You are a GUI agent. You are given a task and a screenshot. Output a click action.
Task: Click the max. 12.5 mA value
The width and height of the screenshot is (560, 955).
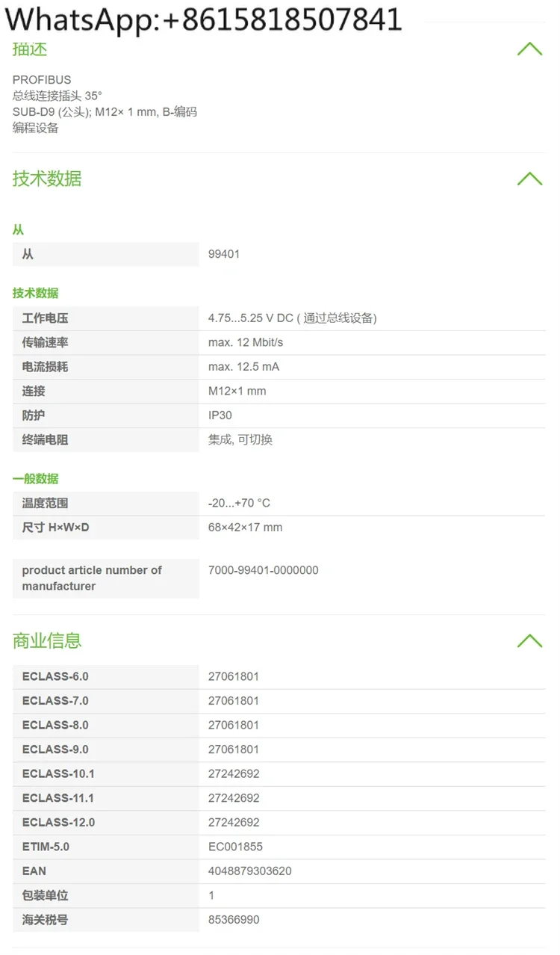[243, 367]
